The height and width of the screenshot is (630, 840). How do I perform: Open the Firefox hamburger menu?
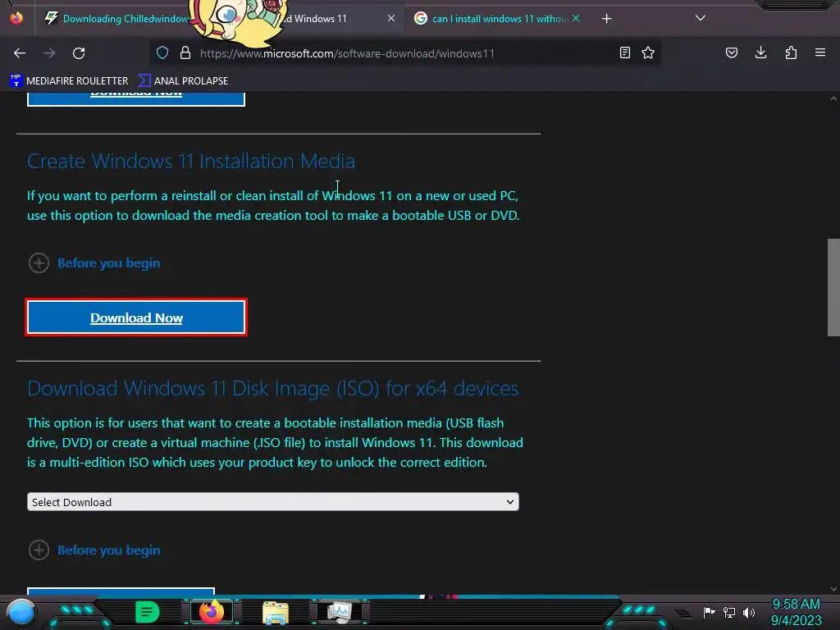point(820,52)
